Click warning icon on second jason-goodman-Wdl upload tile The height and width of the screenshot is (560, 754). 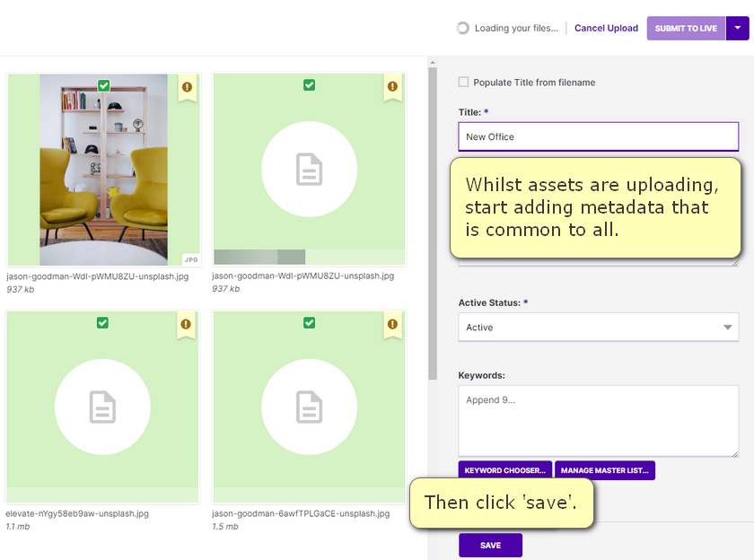[392, 86]
